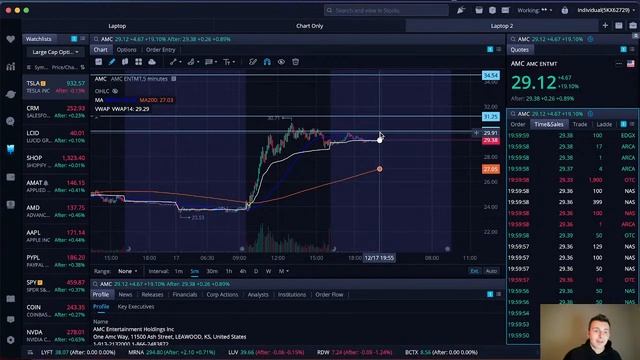Select COIN in the watchlist
This screenshot has height=360, width=640.
56,311
